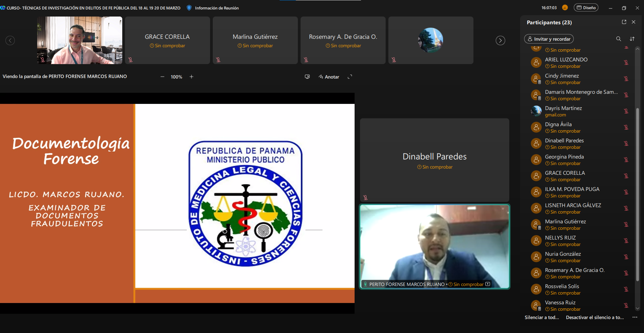Click the Anotar annotation button

(x=329, y=77)
